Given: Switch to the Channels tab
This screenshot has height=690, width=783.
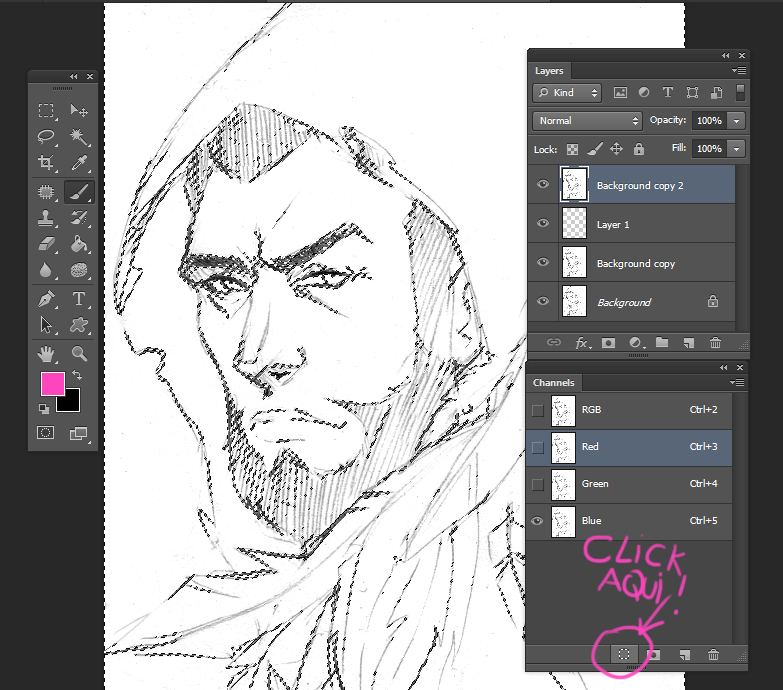Looking at the screenshot, I should pos(553,383).
